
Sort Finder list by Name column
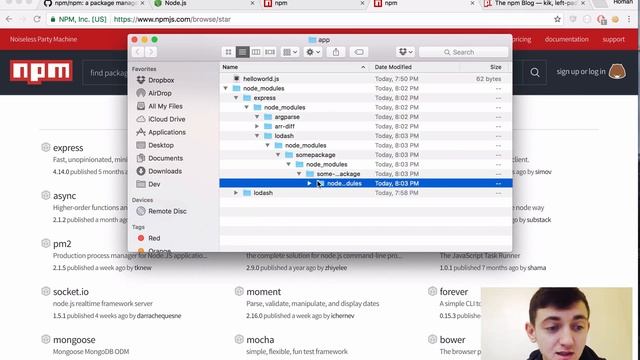coord(294,67)
